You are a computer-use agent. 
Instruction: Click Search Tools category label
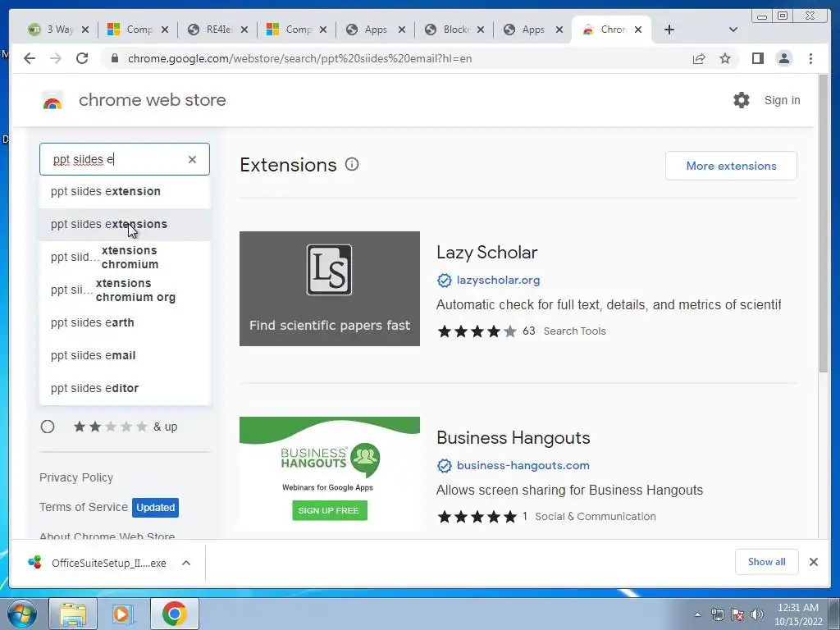(x=575, y=331)
